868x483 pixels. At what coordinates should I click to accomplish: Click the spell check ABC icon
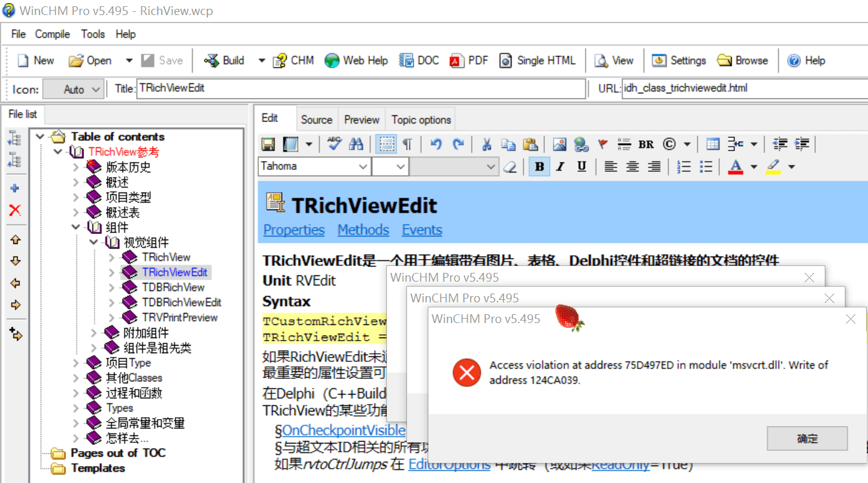334,144
